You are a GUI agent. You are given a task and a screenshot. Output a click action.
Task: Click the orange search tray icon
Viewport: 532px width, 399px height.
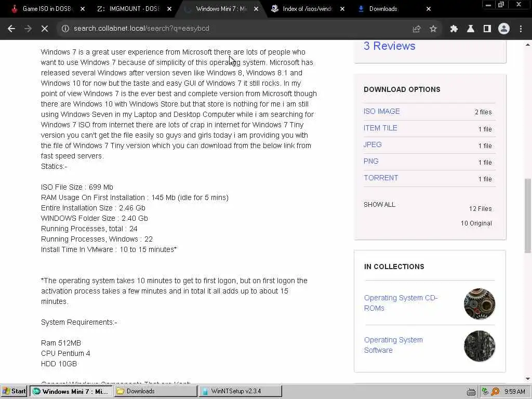pyautogui.click(x=495, y=392)
